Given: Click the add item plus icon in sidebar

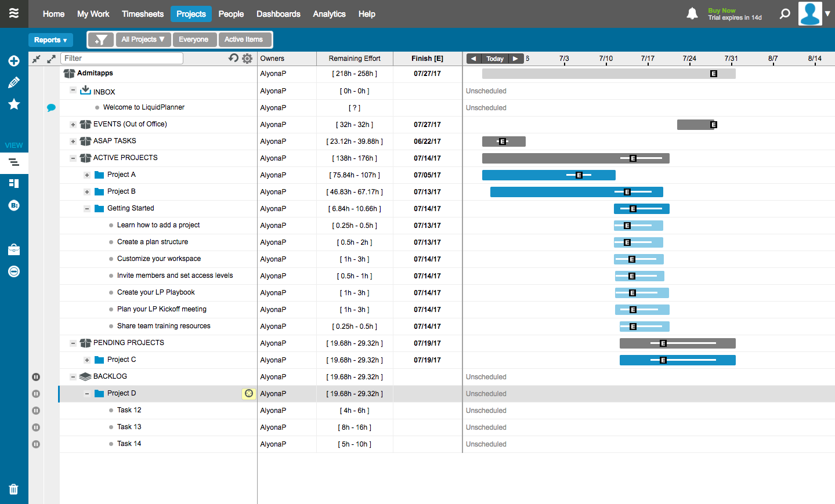Looking at the screenshot, I should point(14,61).
